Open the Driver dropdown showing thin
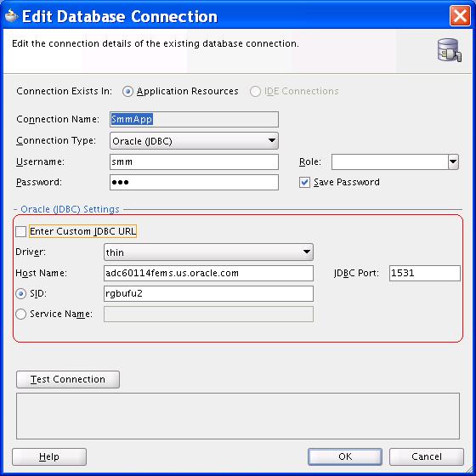Image resolution: width=476 pixels, height=476 pixels. 208,252
